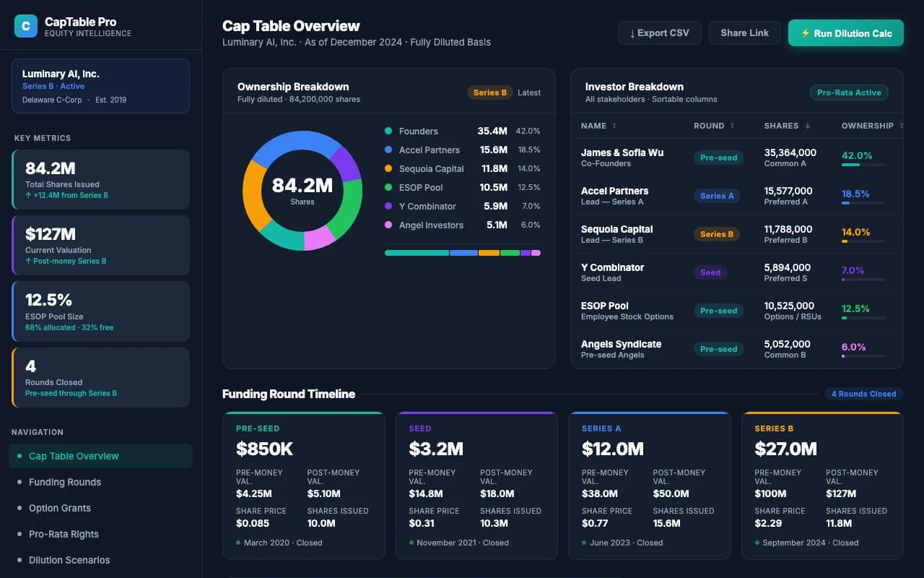Screen dimensions: 924x578
Task: Click the CapTable Pro logo icon
Action: (25, 25)
